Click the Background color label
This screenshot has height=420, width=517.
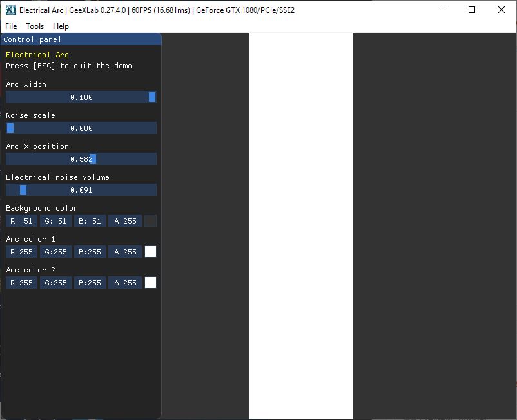click(41, 208)
